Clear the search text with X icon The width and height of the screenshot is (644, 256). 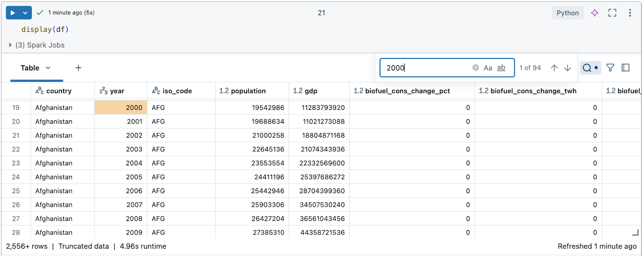(x=476, y=68)
